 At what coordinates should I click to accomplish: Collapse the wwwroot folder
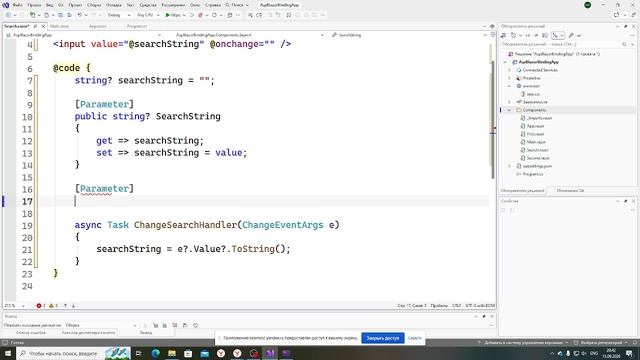coord(509,86)
